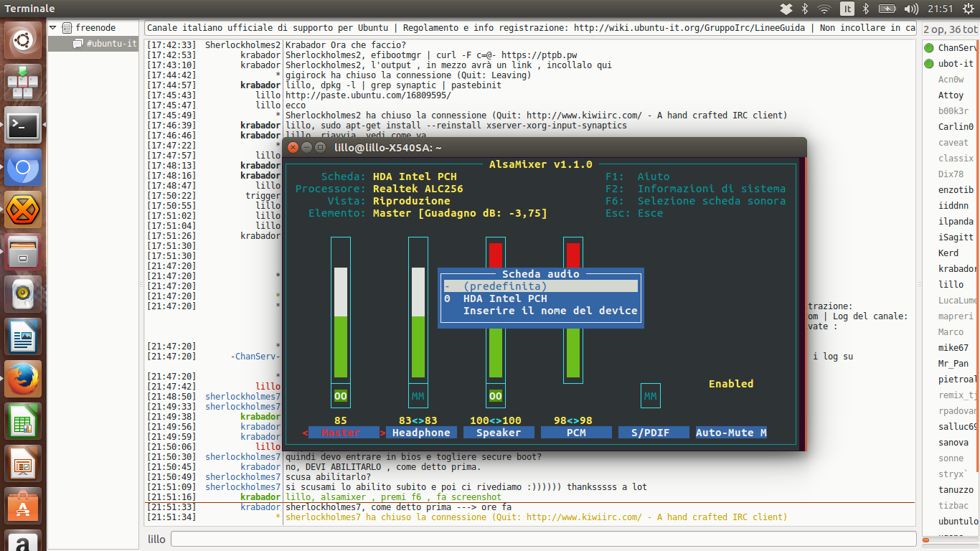The height and width of the screenshot is (551, 980).
Task: Open the 'It' keyboard layout indicator
Action: coord(847,9)
